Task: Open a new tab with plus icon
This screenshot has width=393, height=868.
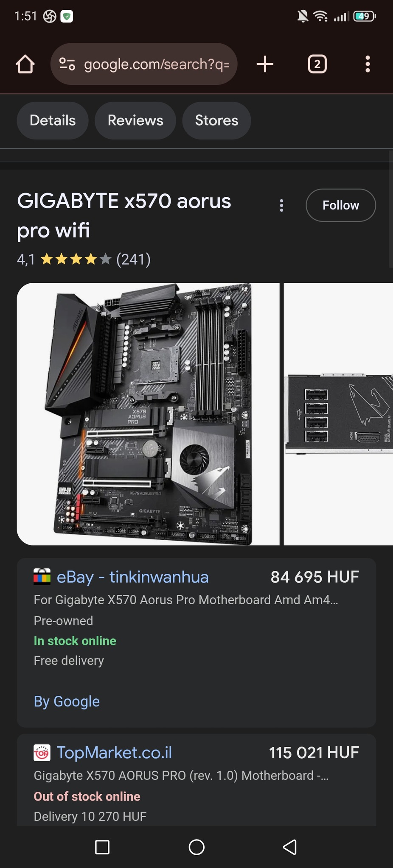Action: click(x=265, y=64)
